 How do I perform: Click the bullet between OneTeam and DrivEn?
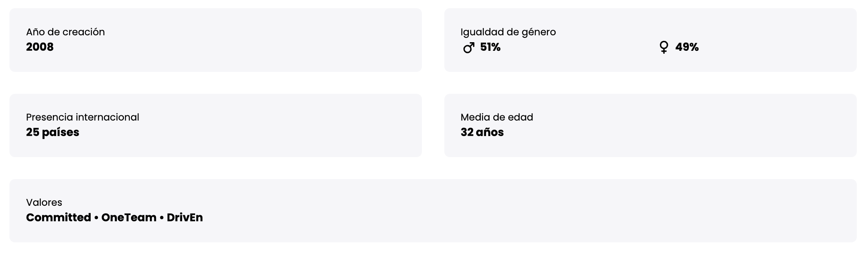162,218
